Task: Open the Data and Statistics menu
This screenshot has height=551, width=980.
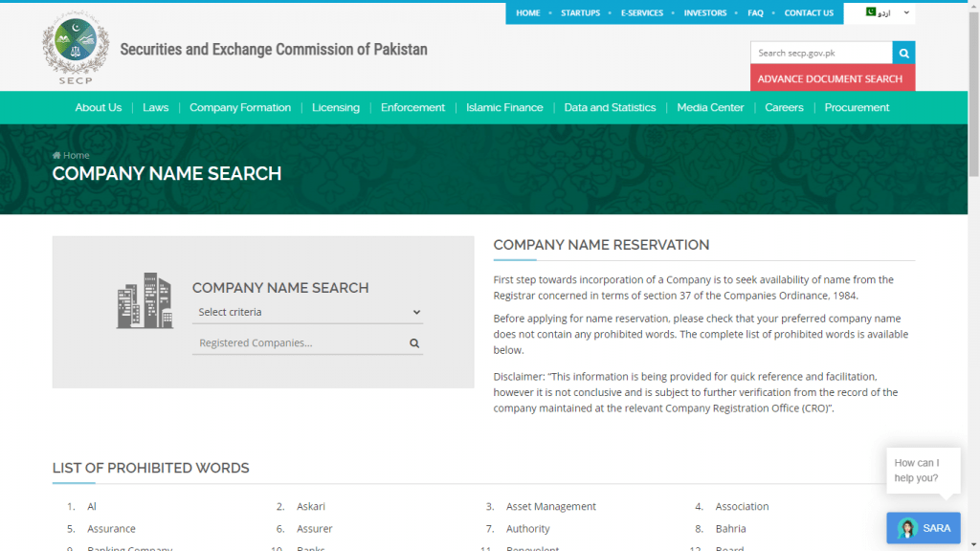Action: pyautogui.click(x=610, y=107)
